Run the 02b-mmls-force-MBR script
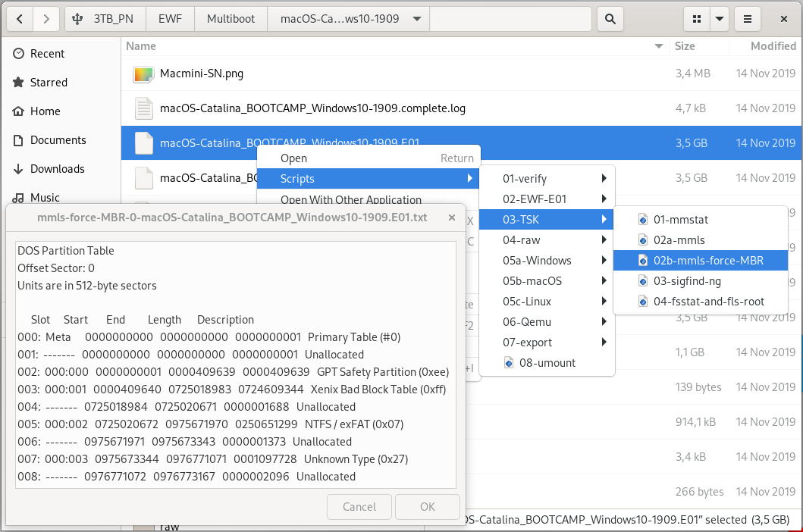This screenshot has height=532, width=803. click(x=700, y=261)
